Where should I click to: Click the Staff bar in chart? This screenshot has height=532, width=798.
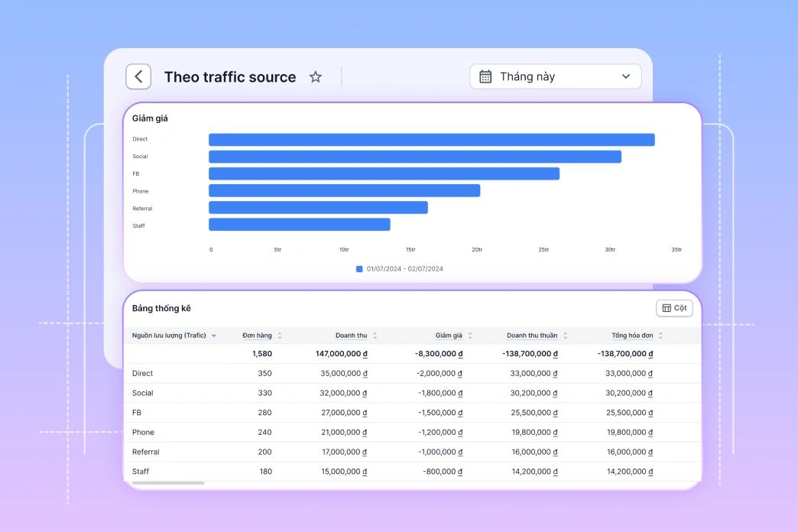[x=299, y=225]
